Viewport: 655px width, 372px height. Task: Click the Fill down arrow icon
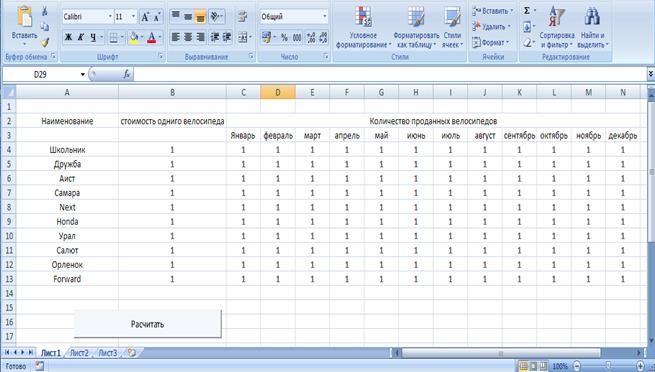tap(527, 27)
